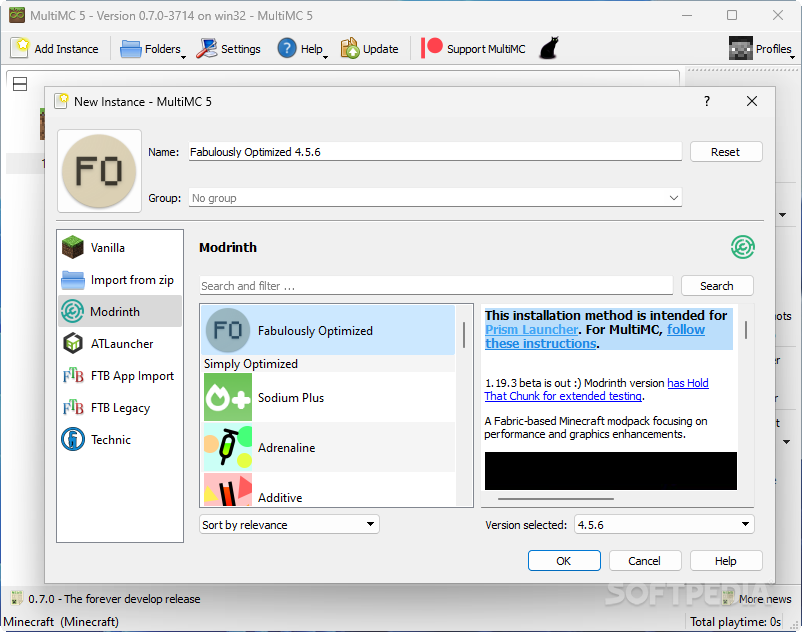This screenshot has height=632, width=802.
Task: Close the New Instance dialog
Action: (752, 101)
